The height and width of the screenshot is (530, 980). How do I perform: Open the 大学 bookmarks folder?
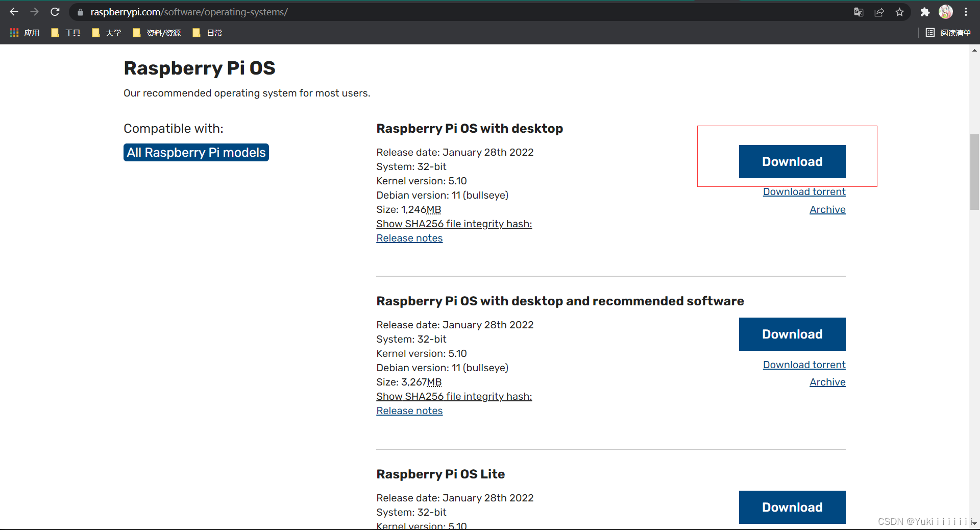click(106, 33)
